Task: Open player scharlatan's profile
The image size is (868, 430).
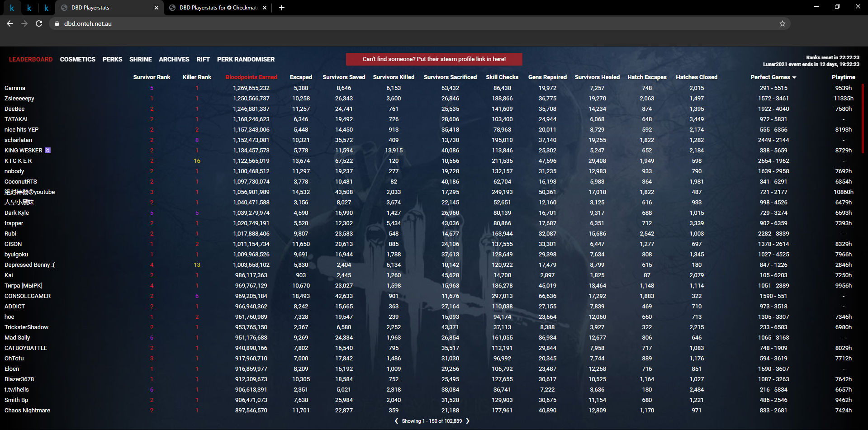Action: coord(18,140)
